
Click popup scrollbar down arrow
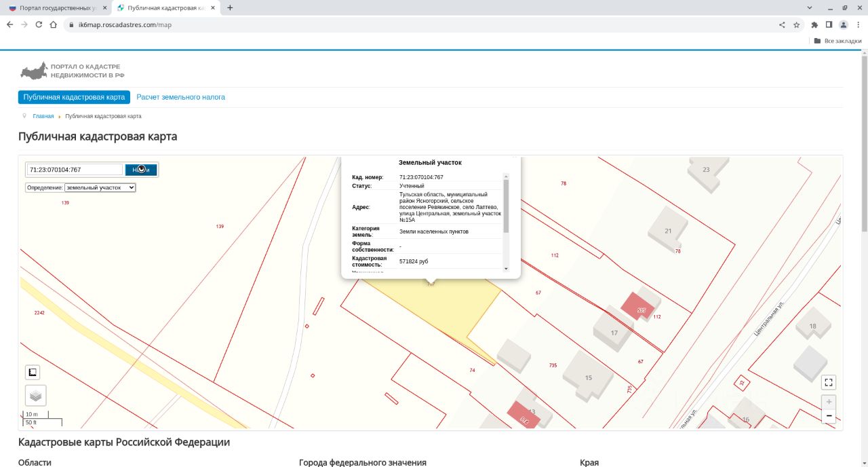coord(506,269)
